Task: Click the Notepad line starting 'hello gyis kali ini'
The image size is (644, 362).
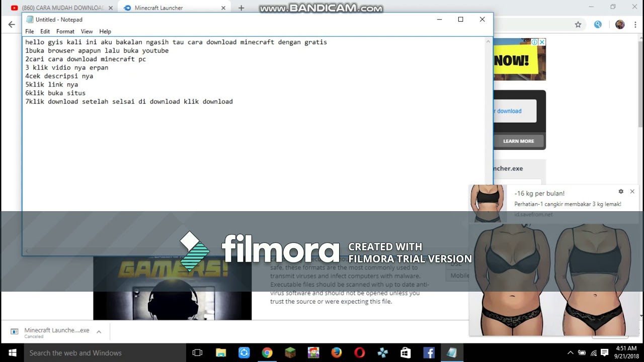Action: pyautogui.click(x=176, y=42)
